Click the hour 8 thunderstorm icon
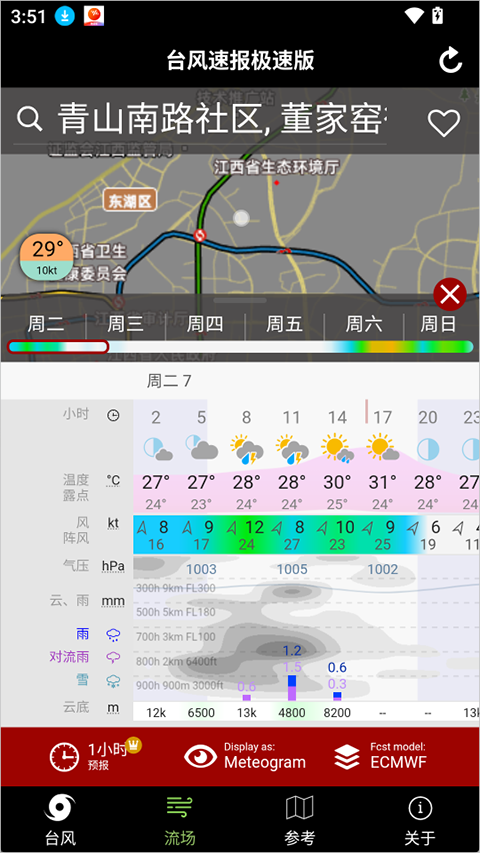Image resolution: width=480 pixels, height=853 pixels. pos(247,449)
